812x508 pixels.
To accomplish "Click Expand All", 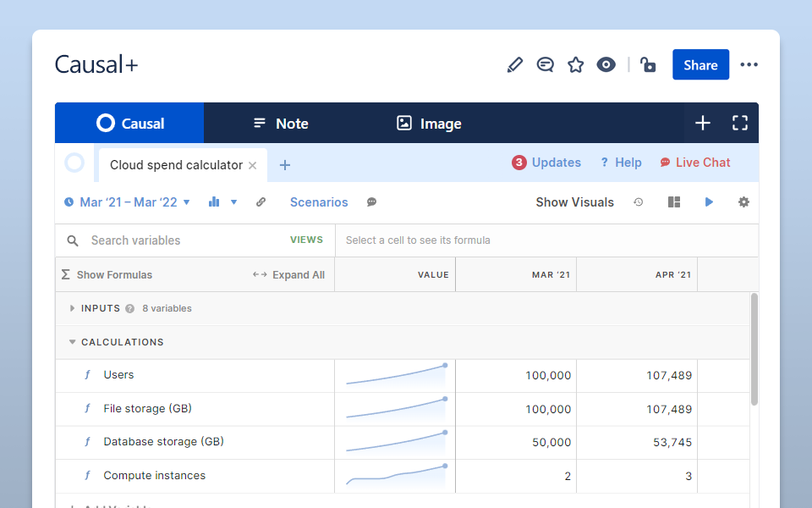I will pos(288,274).
